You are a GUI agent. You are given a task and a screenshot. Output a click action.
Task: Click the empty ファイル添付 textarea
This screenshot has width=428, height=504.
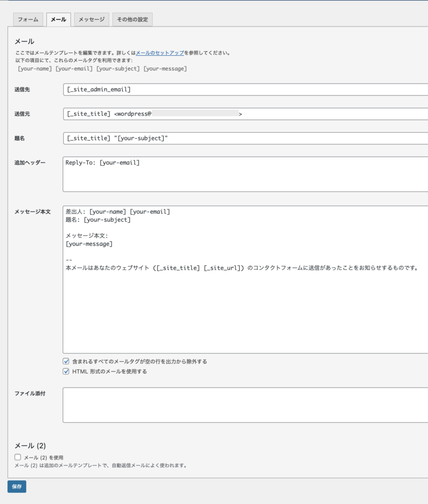pyautogui.click(x=245, y=405)
